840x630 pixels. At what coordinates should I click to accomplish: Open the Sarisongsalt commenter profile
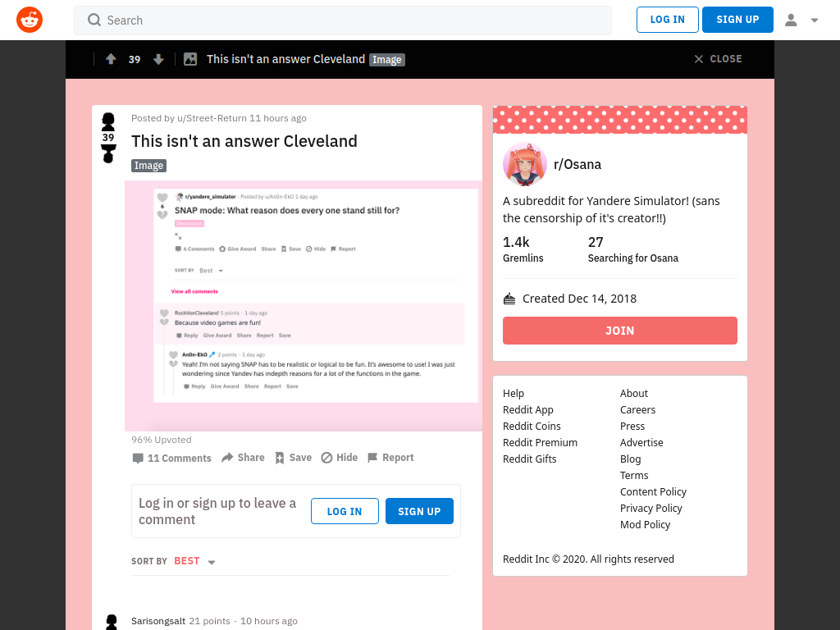pyautogui.click(x=158, y=621)
